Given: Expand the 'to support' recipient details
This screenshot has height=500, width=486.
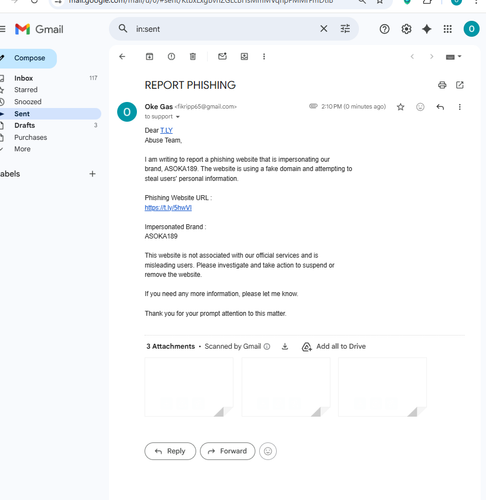Looking at the screenshot, I should tap(178, 117).
